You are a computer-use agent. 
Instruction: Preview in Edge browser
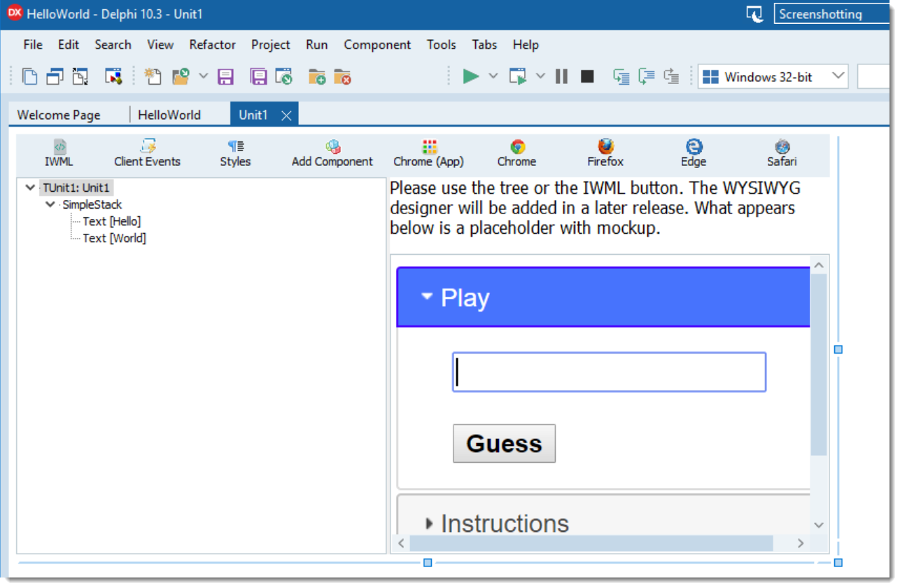click(x=694, y=153)
